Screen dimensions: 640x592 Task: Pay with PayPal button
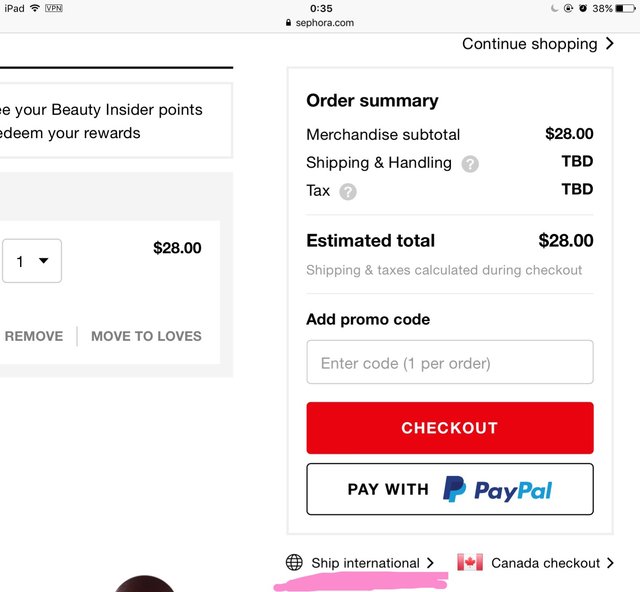[449, 489]
